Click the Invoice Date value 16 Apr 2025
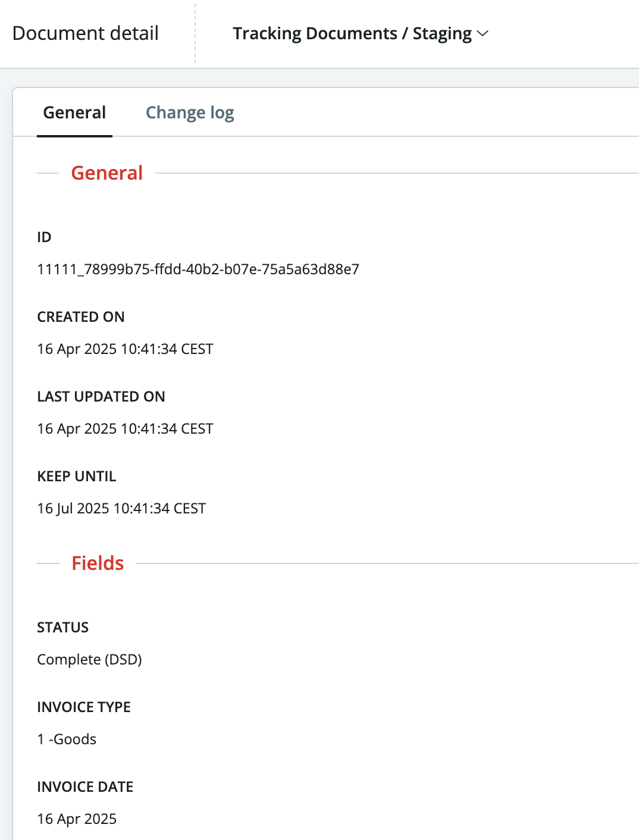Screen dimensions: 639x840 pos(77,819)
